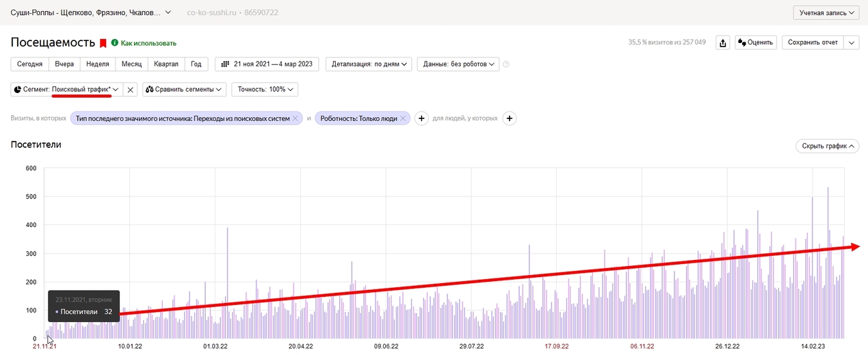
Task: Remove the Переходы из поисковых систем condition
Action: [x=295, y=118]
